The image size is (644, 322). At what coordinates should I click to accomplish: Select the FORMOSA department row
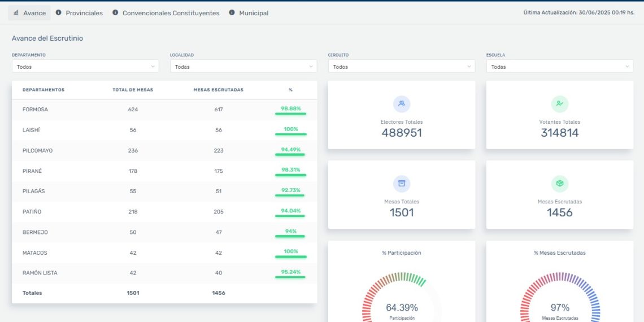point(35,110)
